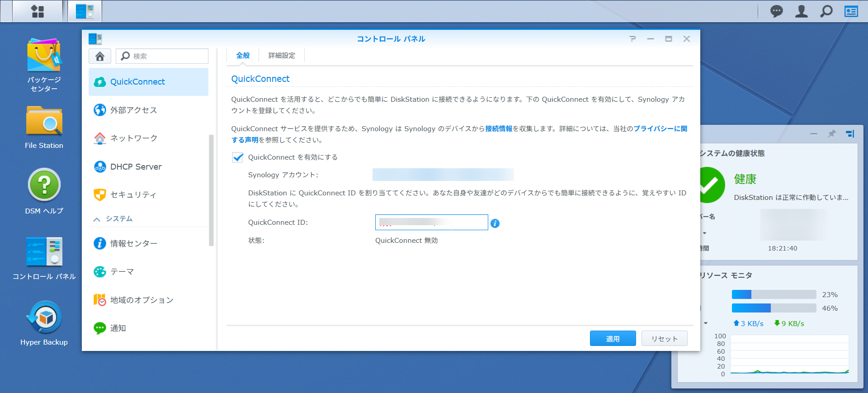Click the QuickConnect section heading
This screenshot has height=393, width=868.
260,79
